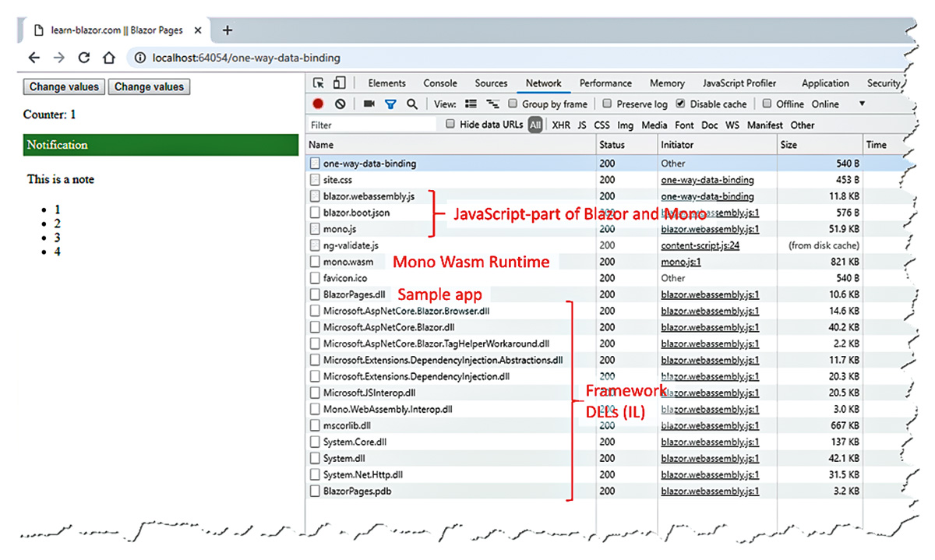This screenshot has height=560, width=935.
Task: Clear the network log
Action: tap(340, 104)
